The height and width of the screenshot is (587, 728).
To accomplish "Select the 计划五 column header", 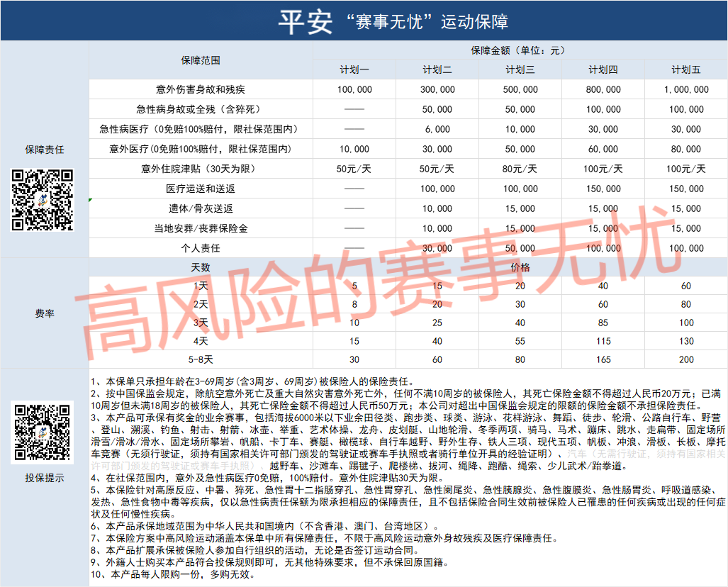I will tap(685, 69).
